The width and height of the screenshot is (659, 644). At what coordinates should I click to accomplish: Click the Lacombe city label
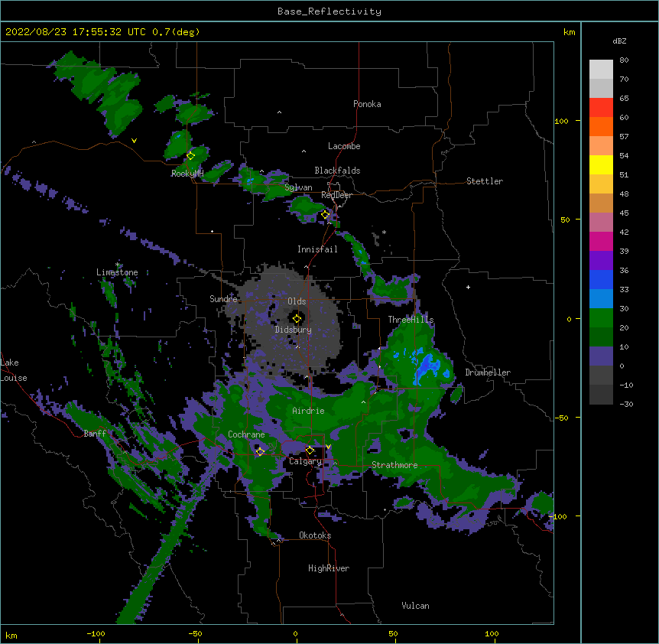coord(344,146)
